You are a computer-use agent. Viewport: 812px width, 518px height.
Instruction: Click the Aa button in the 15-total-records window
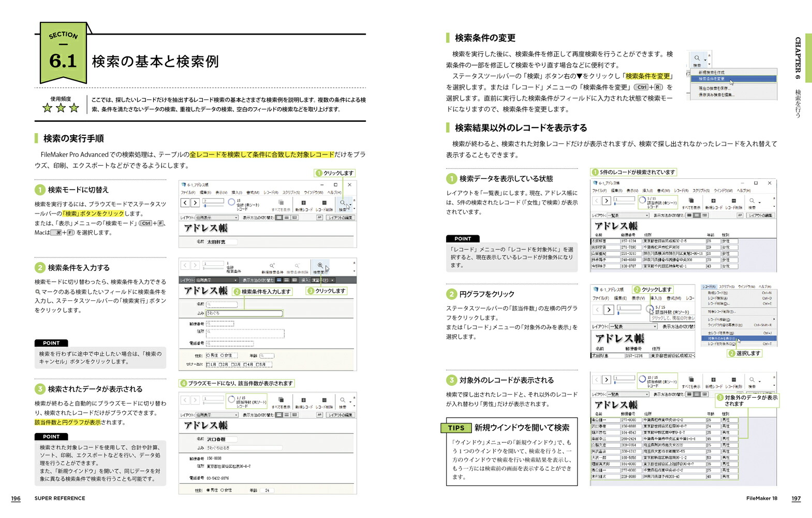tap(319, 218)
